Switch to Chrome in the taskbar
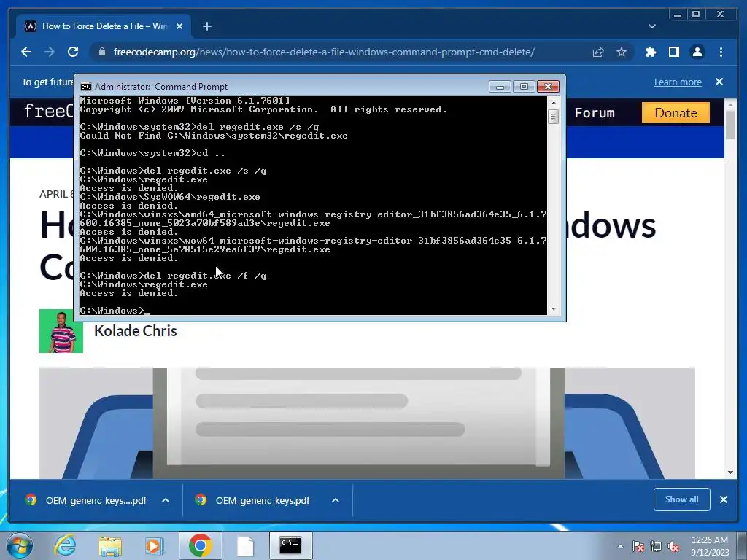Image resolution: width=747 pixels, height=560 pixels. click(x=200, y=545)
